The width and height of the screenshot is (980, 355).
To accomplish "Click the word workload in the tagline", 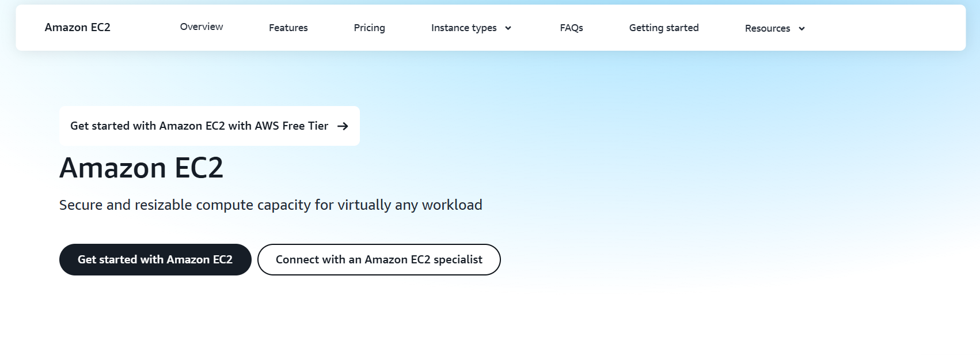I will pyautogui.click(x=452, y=205).
